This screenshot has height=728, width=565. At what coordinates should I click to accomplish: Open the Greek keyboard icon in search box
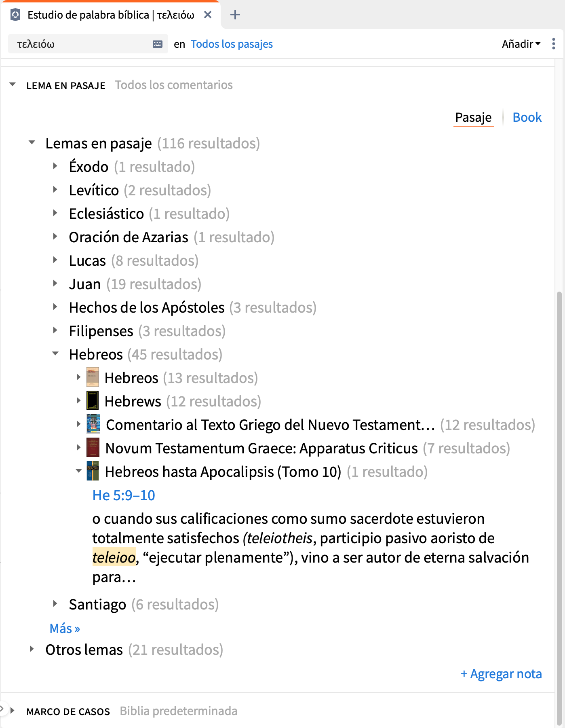tap(158, 44)
